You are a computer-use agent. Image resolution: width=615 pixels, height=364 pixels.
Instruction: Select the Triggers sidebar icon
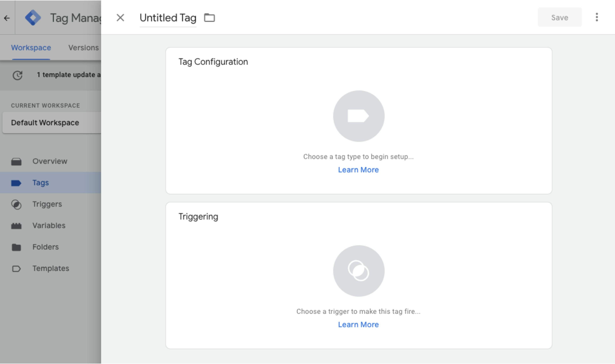16,204
